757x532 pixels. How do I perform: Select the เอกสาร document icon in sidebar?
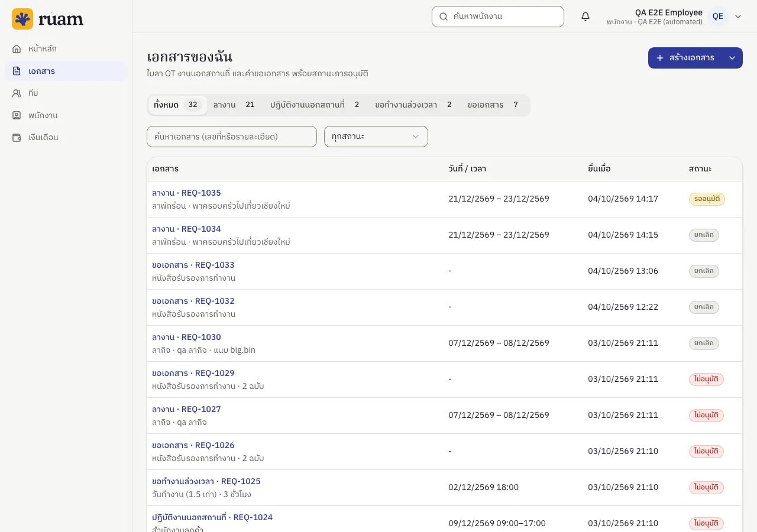click(x=17, y=71)
